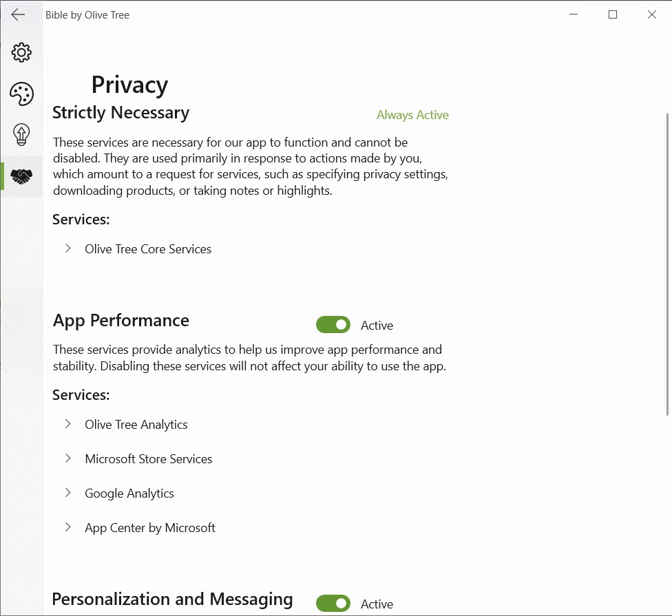Click the App Center by Microsoft label
Viewport: 672px width, 616px height.
pos(150,528)
